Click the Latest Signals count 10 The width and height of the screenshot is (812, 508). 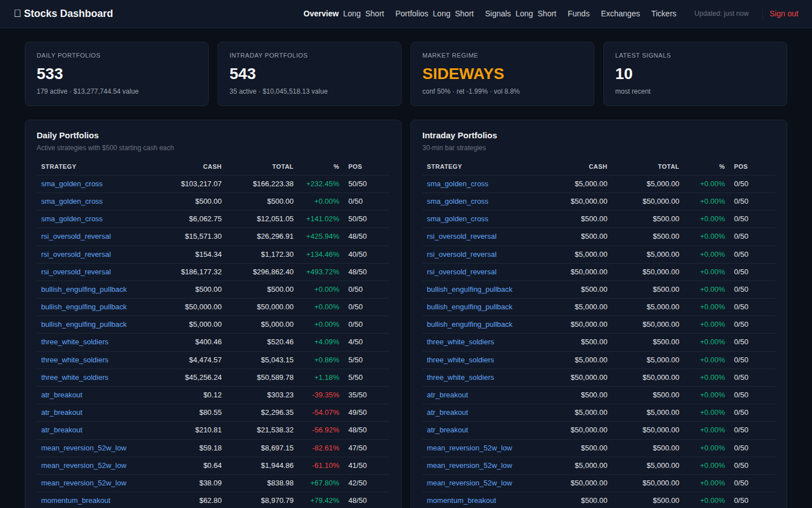pos(624,74)
